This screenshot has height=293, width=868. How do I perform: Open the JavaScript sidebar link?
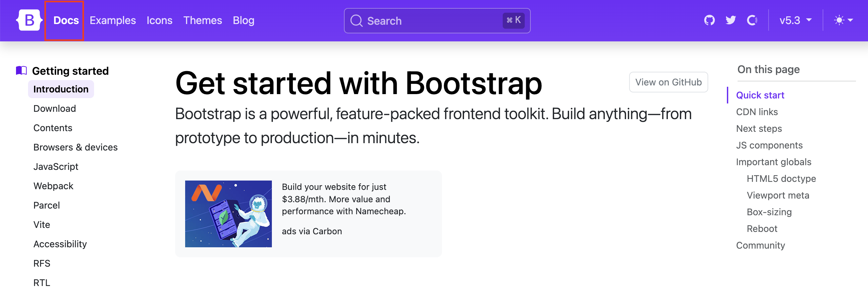[56, 166]
